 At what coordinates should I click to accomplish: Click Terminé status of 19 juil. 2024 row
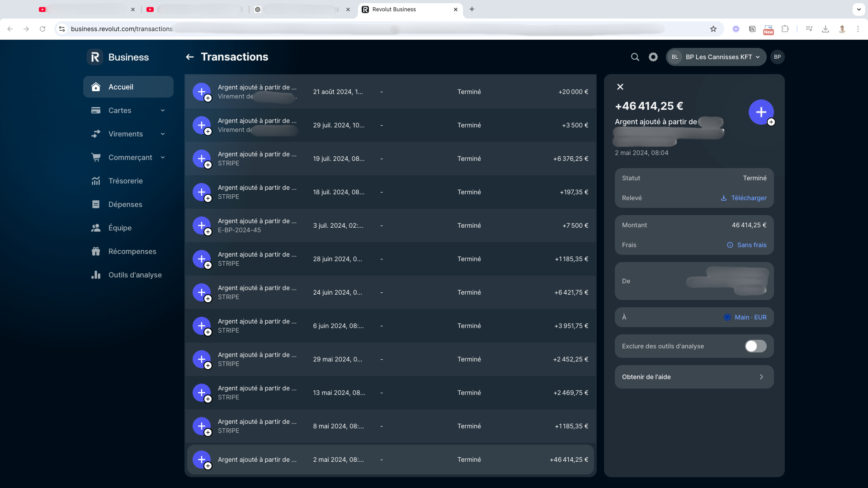coord(469,159)
